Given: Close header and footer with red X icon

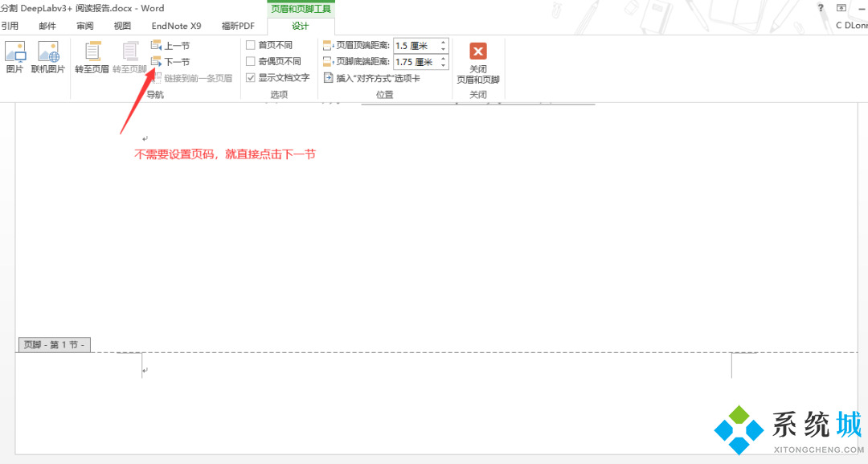Looking at the screenshot, I should point(478,51).
